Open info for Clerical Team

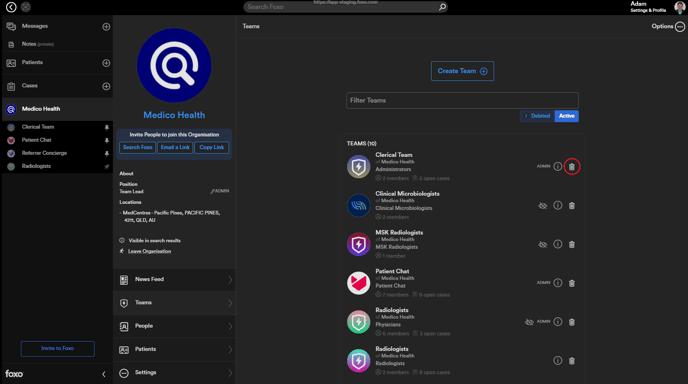pos(558,167)
